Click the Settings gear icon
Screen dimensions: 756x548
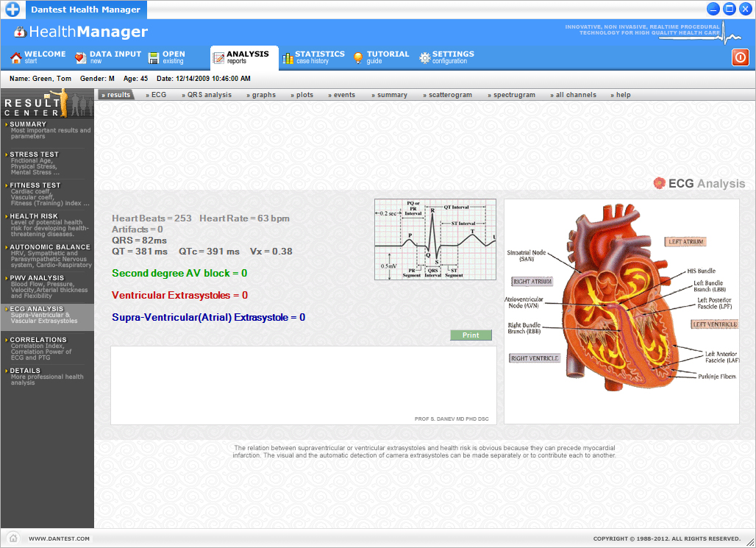[425, 58]
